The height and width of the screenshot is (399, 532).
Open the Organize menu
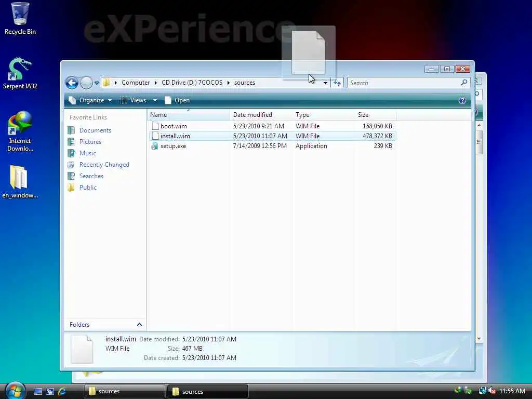(x=90, y=100)
